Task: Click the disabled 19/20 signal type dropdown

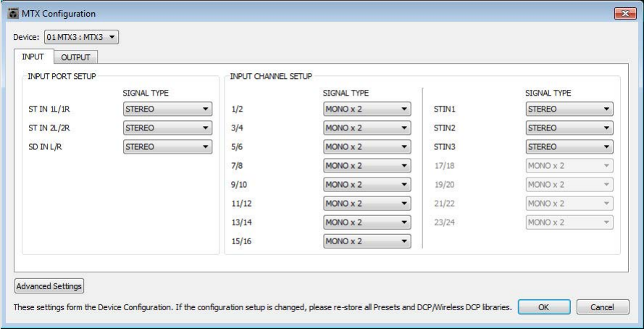Action: (x=569, y=185)
